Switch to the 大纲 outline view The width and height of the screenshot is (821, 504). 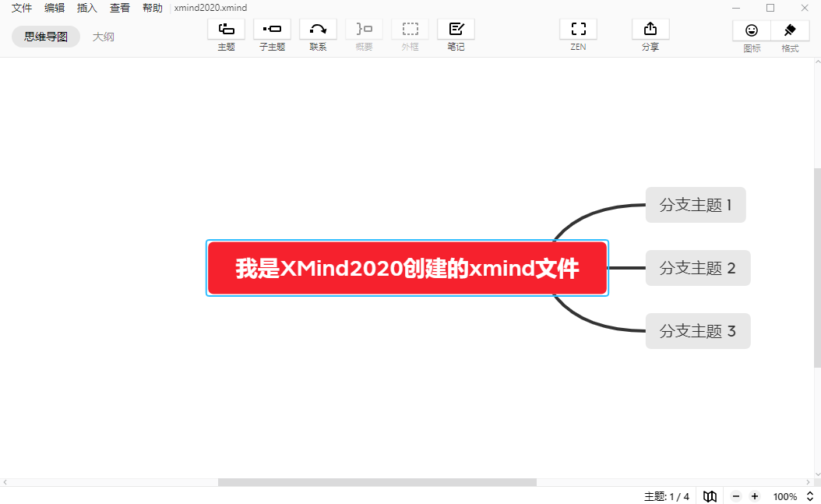(103, 36)
